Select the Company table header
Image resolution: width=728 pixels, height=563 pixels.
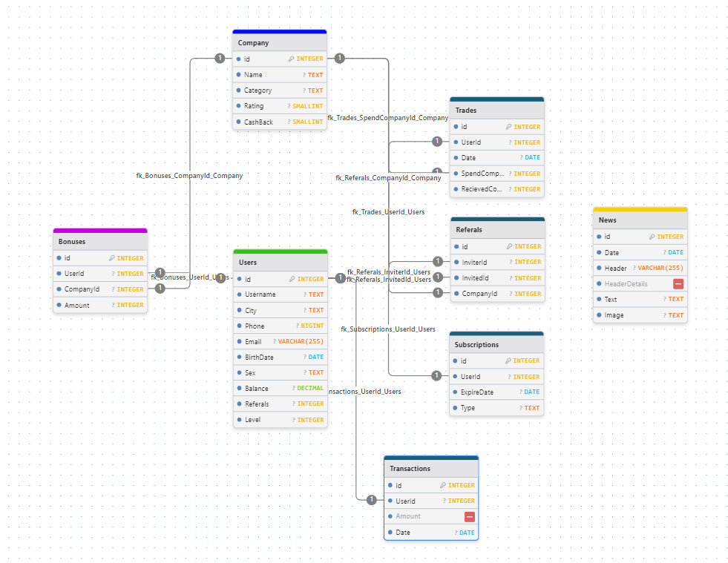pos(280,43)
